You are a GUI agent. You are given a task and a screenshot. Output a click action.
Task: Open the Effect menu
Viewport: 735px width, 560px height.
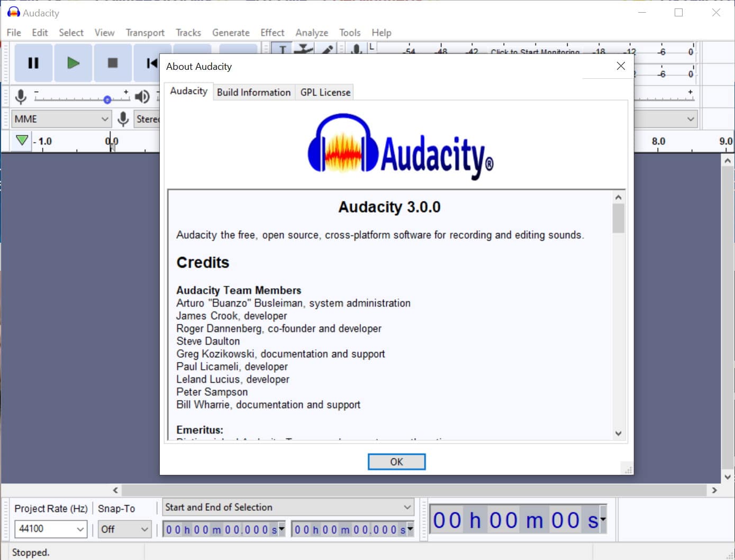point(272,33)
